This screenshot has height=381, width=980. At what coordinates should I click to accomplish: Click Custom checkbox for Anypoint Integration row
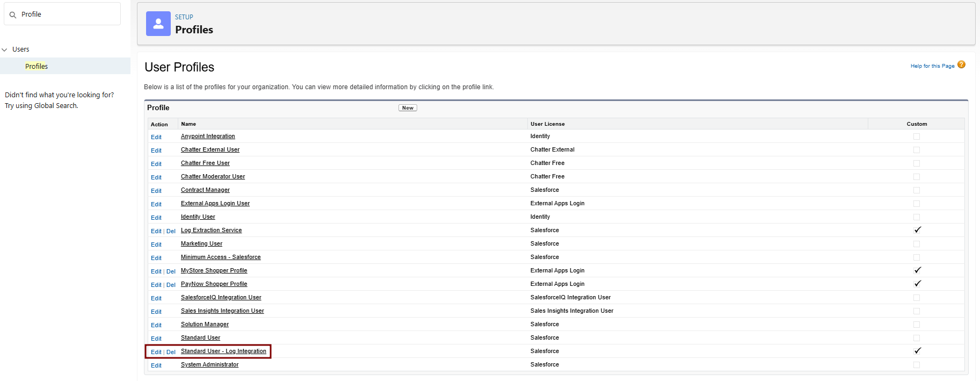(917, 136)
